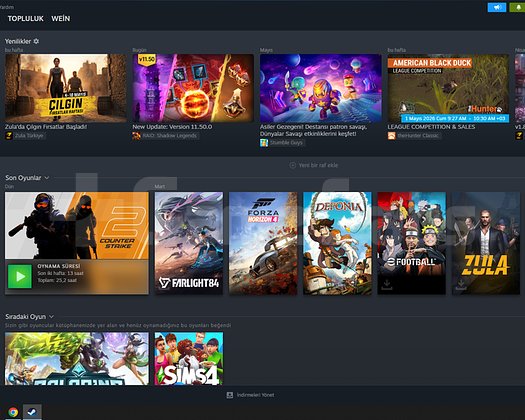The image size is (525, 420).
Task: Click the plus icon beside Yeni bir raf ekle
Action: point(292,165)
